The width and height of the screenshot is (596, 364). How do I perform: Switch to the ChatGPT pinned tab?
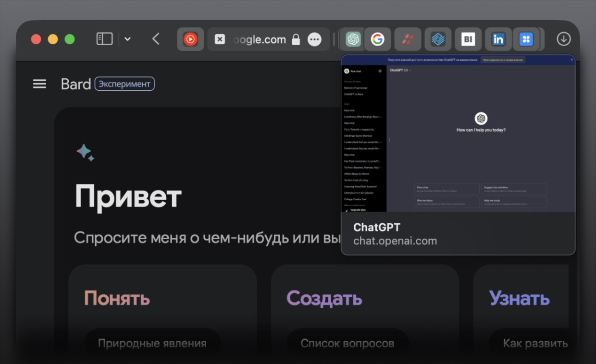click(x=353, y=39)
